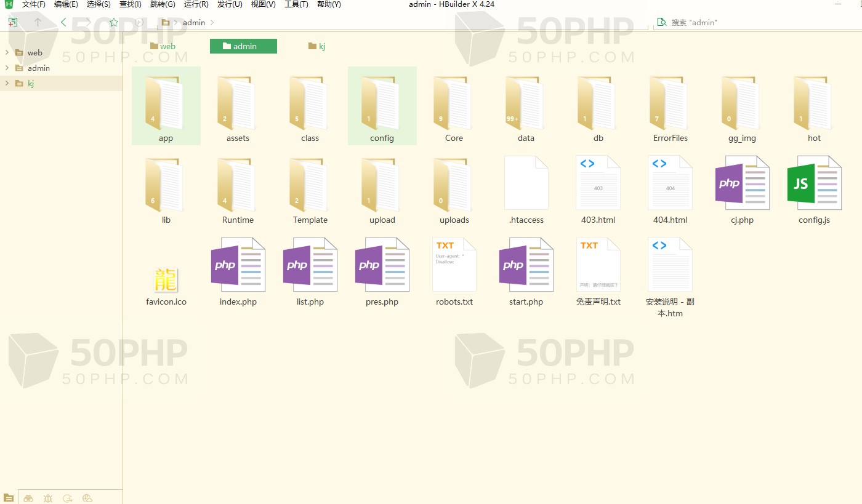
Task: Select the project manager folder icon
Action: click(9, 498)
